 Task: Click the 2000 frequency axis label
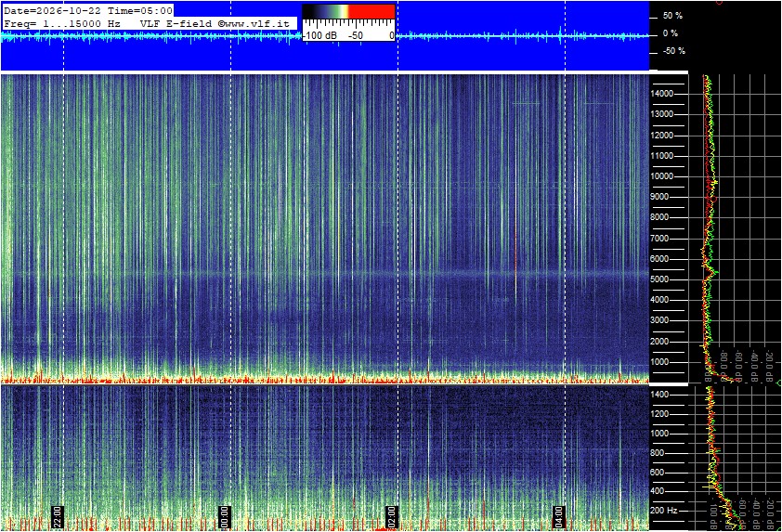(x=659, y=342)
